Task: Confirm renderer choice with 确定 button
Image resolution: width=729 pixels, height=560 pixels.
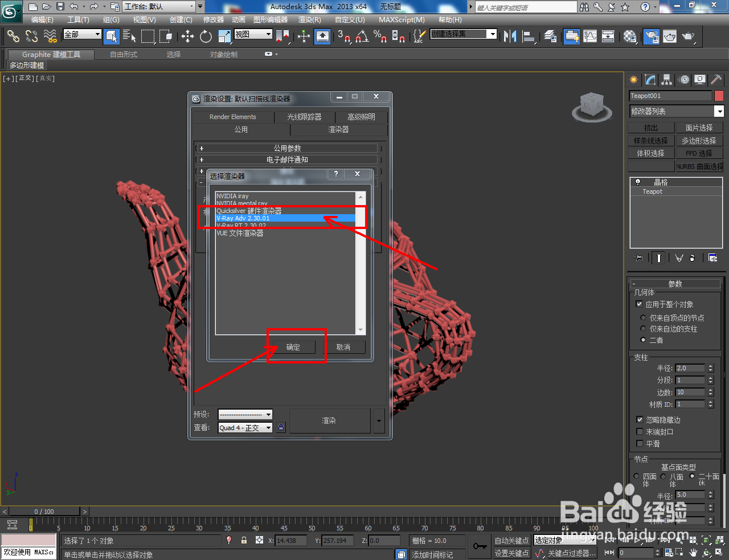Action: click(x=293, y=347)
